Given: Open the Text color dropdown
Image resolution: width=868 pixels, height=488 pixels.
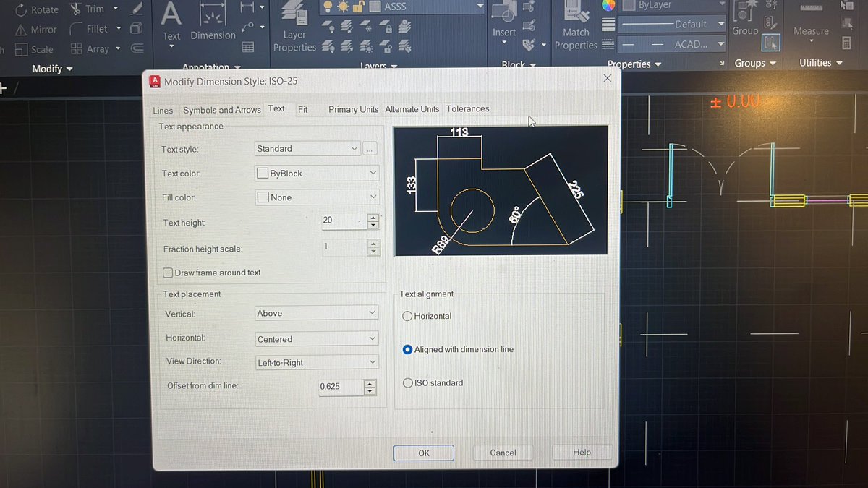Looking at the screenshot, I should tap(317, 174).
